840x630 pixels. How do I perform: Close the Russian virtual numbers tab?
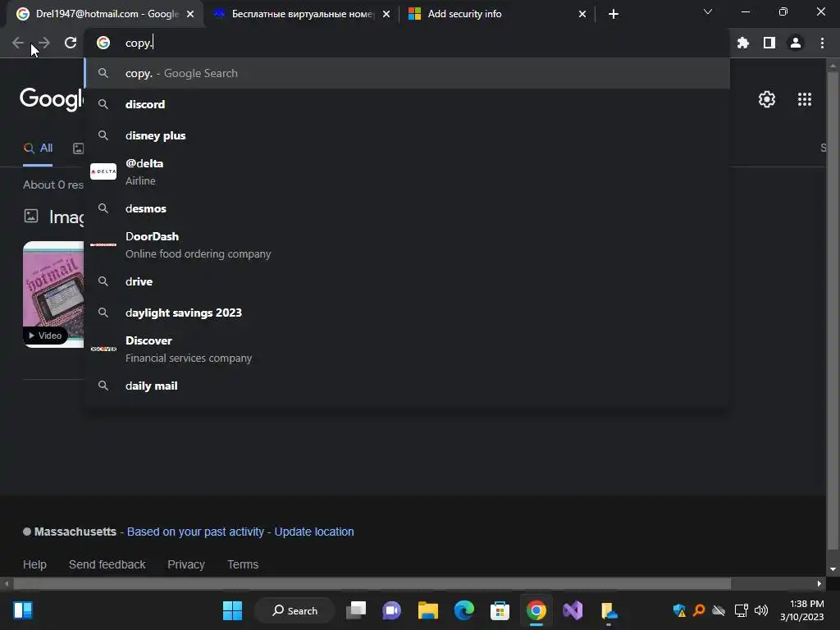pos(386,14)
